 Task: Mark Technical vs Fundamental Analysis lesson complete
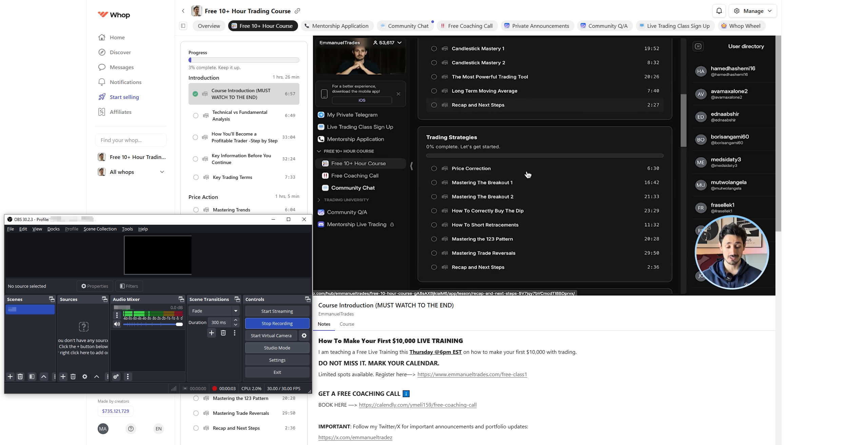click(196, 116)
